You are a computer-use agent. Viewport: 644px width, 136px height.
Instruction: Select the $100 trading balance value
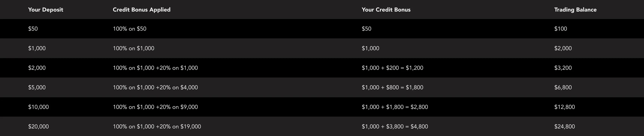560,29
